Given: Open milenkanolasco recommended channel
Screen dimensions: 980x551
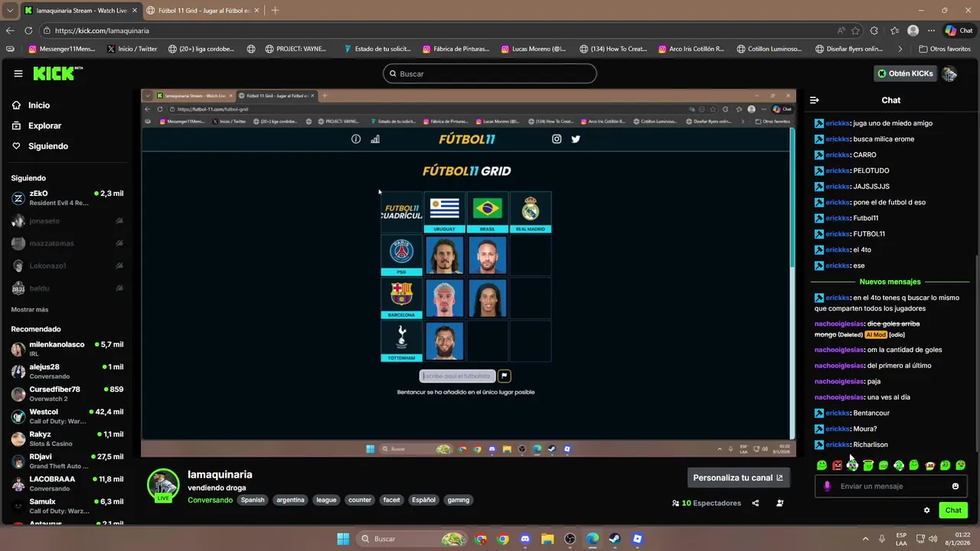Looking at the screenshot, I should 67,349.
